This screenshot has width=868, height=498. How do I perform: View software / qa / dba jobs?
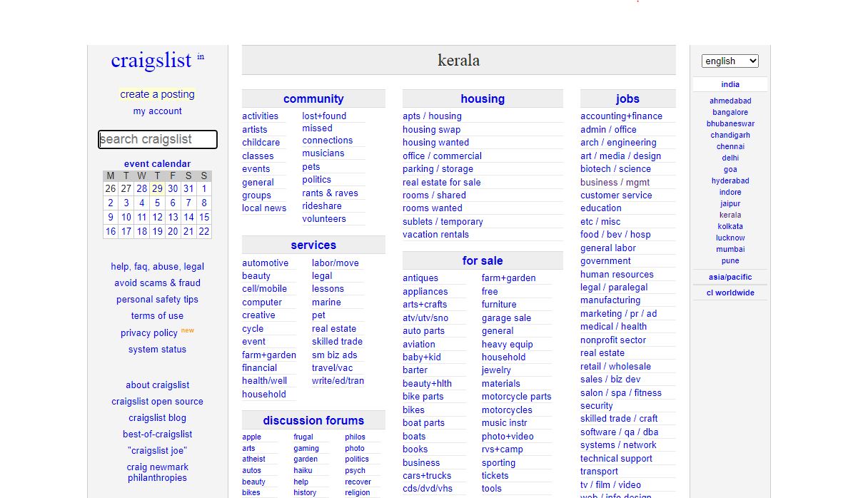click(619, 432)
